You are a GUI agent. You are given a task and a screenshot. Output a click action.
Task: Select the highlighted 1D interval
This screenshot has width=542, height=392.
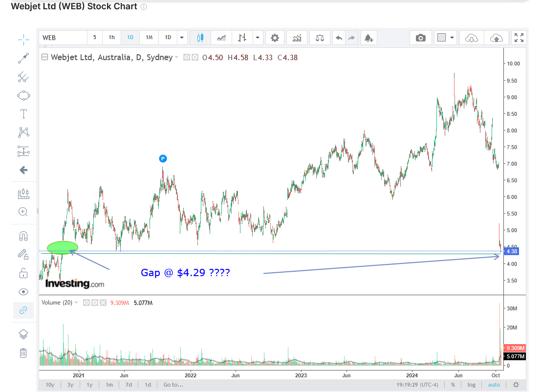(x=130, y=37)
